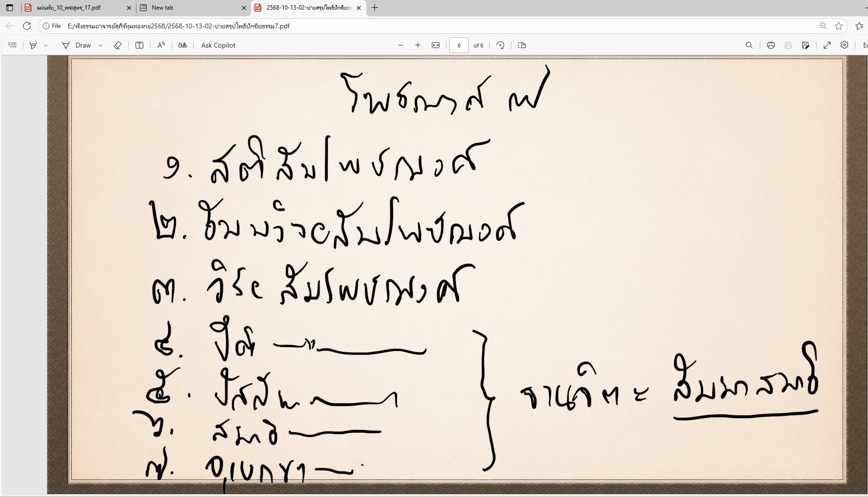Enable the Draw tool
The image size is (868, 497).
tap(76, 45)
